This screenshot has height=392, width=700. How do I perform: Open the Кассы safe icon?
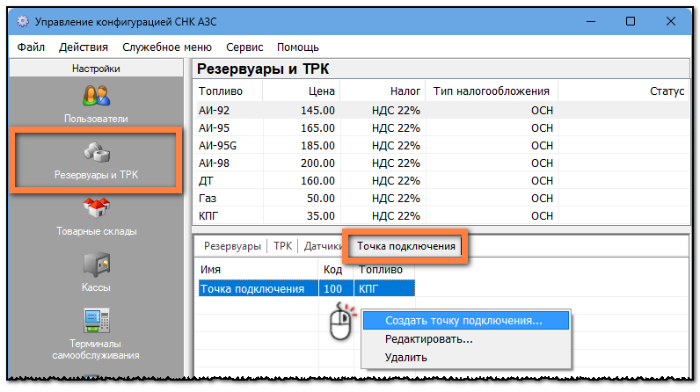pyautogui.click(x=96, y=264)
